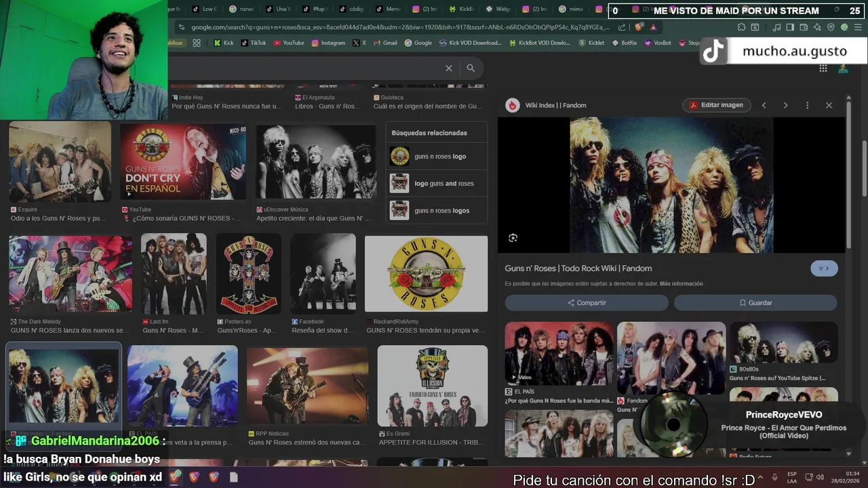
Task: Open the Es Gremi Appetite for Illusion thumbnail
Action: [x=433, y=386]
